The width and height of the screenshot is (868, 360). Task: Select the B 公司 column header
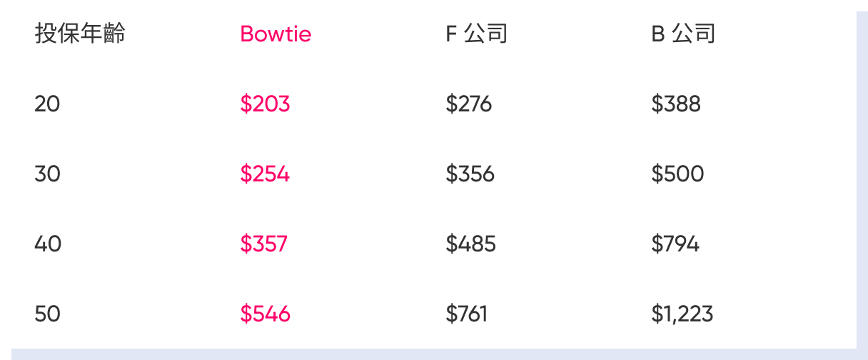683,34
